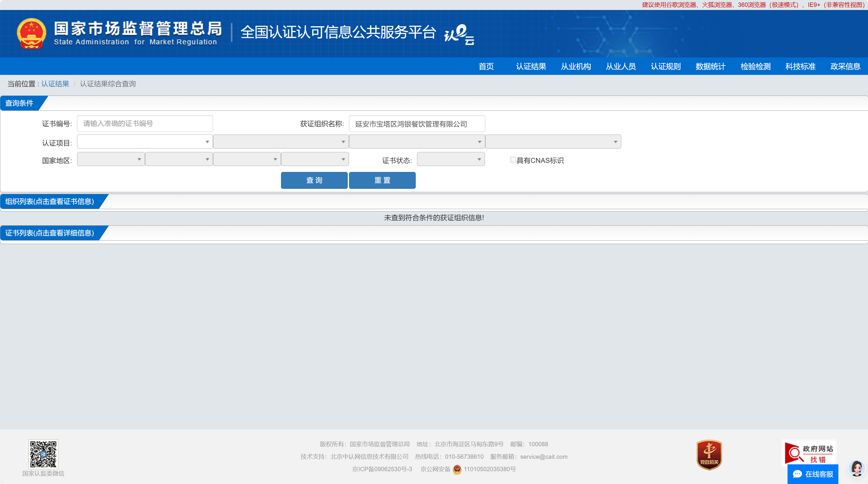The width and height of the screenshot is (868, 484).
Task: Open 政采信息 navigation menu
Action: 846,66
